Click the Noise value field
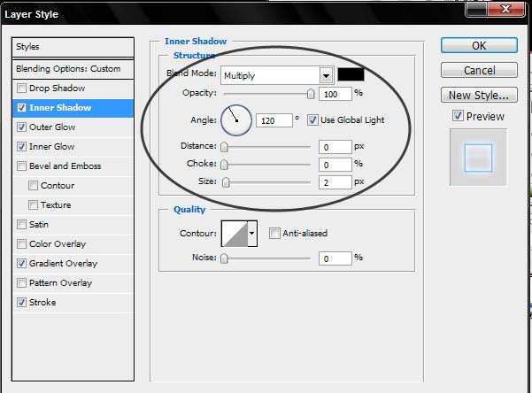Viewport: 532px width, 393px height. pyautogui.click(x=335, y=258)
